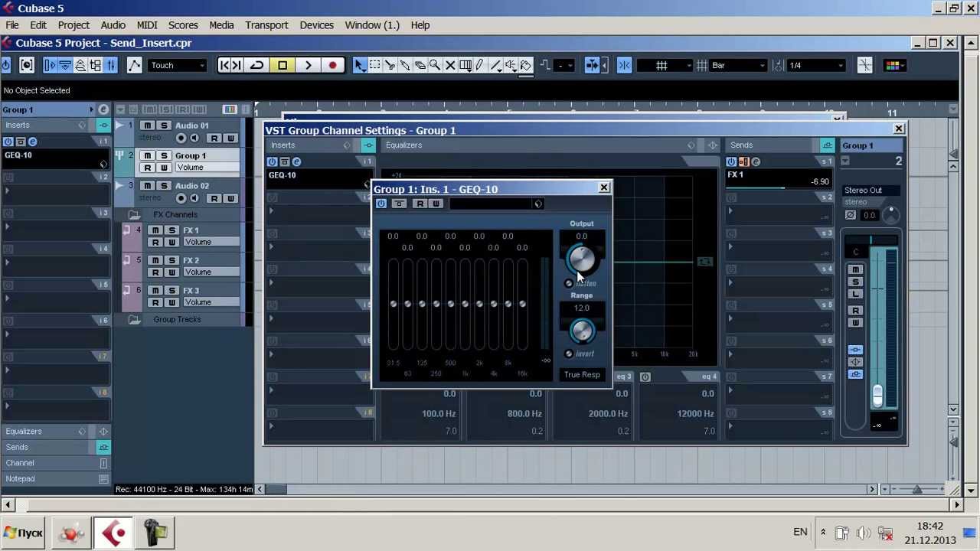Click the Listen L button in the channel strip

[856, 295]
